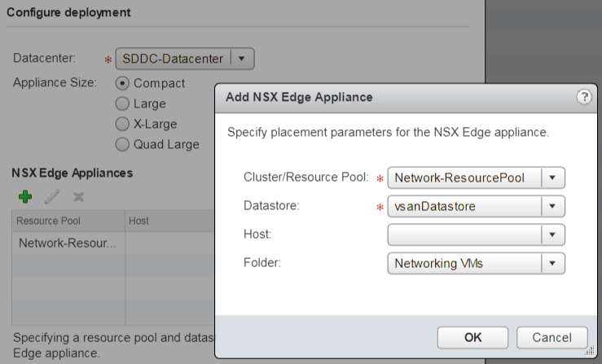The image size is (602, 364).
Task: Click the vsanDatastore field
Action: (x=464, y=206)
